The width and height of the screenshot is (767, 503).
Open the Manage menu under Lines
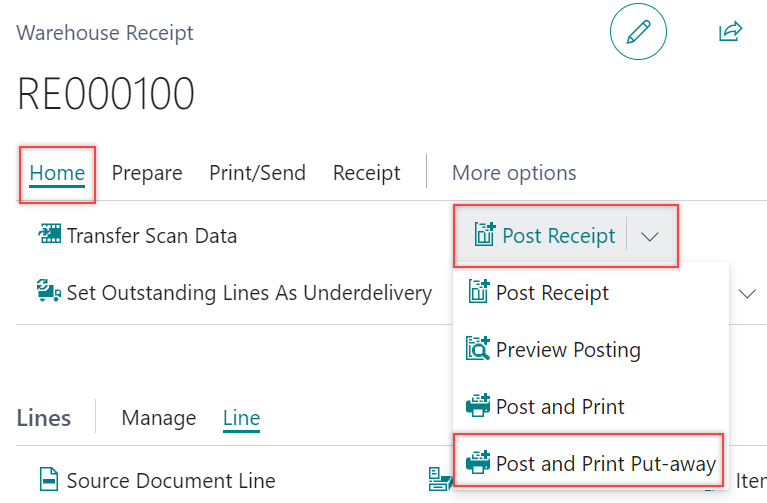[x=158, y=418]
